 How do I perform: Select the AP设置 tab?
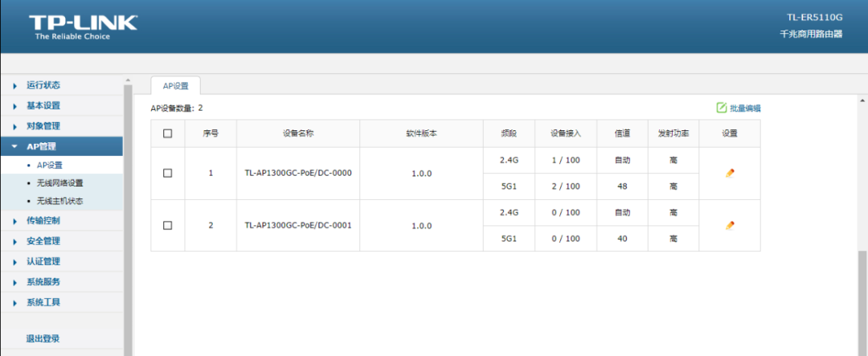pyautogui.click(x=175, y=86)
